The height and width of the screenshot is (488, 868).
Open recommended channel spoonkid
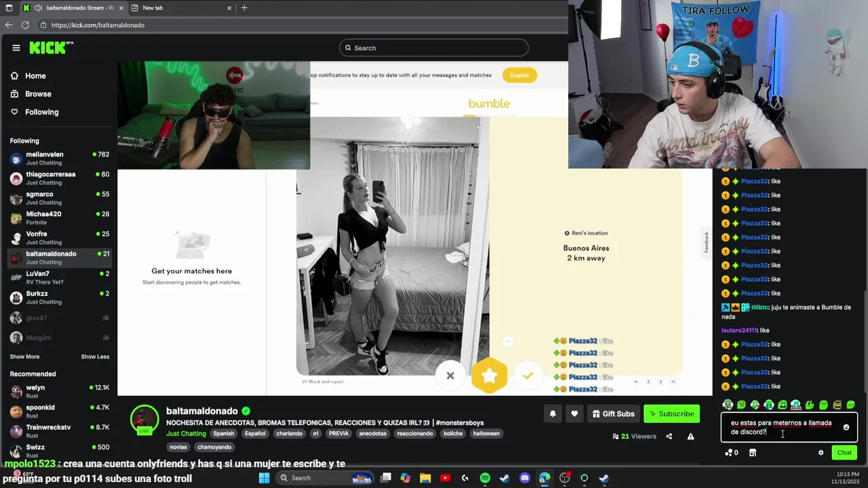click(x=60, y=411)
